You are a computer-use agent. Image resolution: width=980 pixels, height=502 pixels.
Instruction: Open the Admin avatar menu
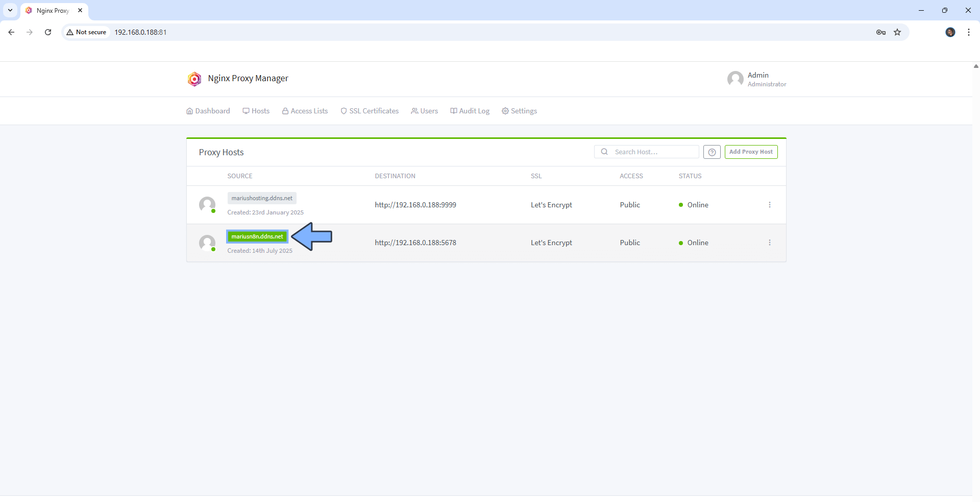click(x=735, y=79)
